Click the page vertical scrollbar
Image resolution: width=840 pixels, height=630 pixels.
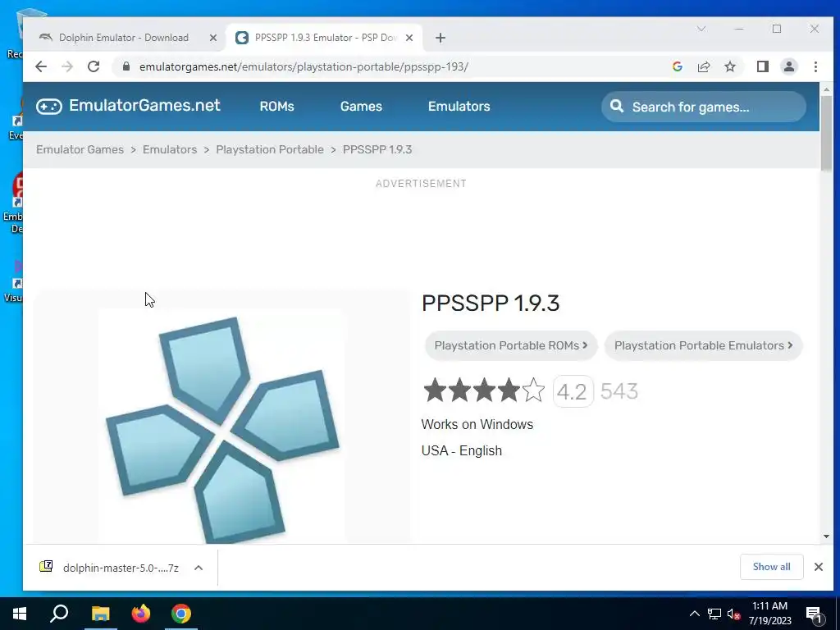[827, 134]
